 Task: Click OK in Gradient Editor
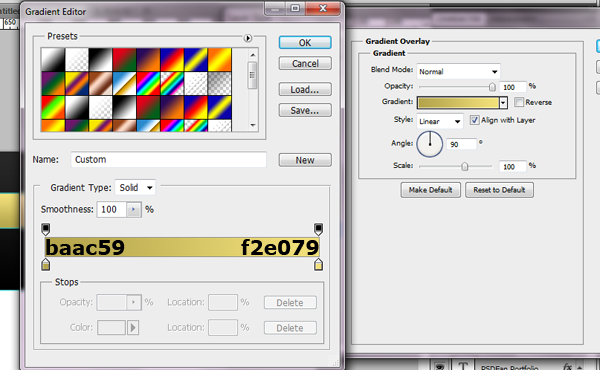coord(305,42)
